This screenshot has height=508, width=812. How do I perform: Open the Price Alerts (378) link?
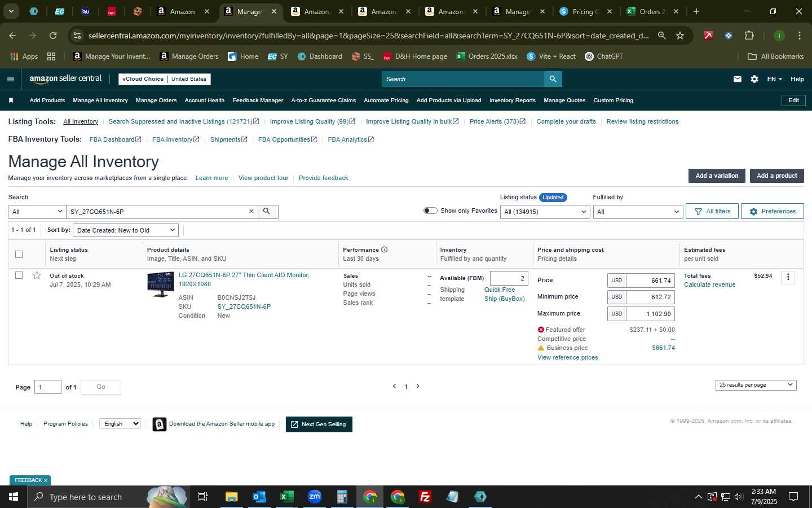[x=497, y=121]
